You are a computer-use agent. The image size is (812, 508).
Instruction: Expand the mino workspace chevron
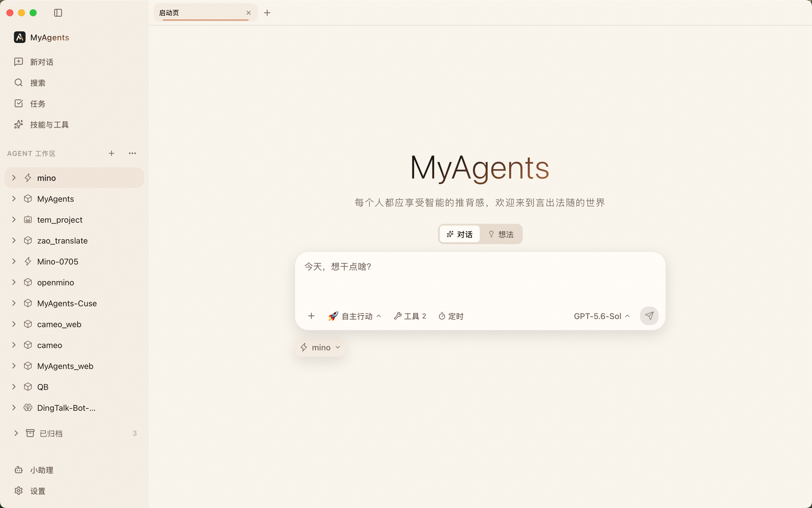14,178
